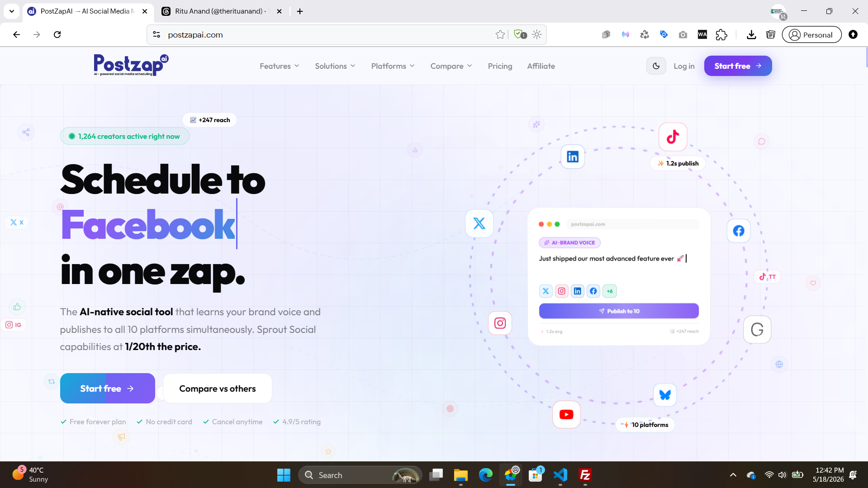
Task: Open Visual Studio Code from the taskbar
Action: point(560,475)
